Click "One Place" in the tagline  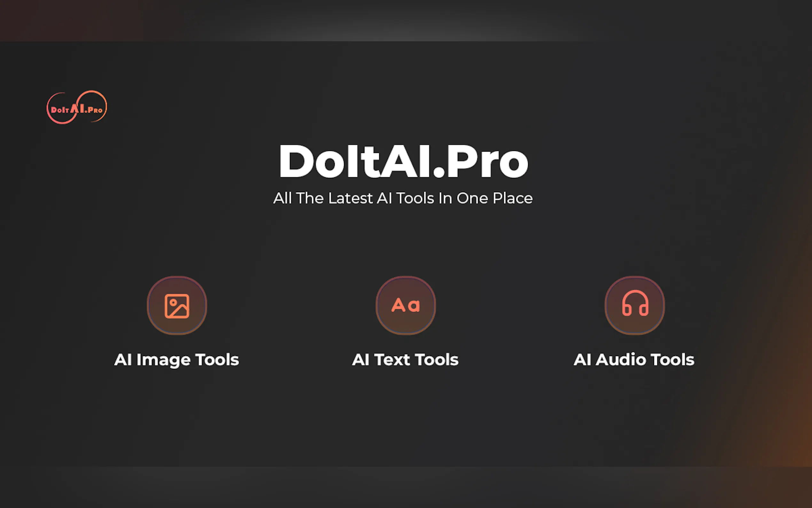(x=495, y=198)
